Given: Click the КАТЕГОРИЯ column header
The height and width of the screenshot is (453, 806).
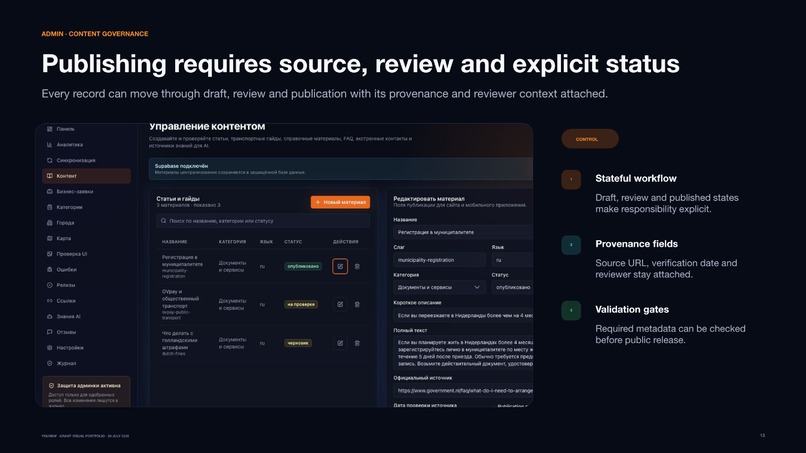Looking at the screenshot, I should click(232, 242).
